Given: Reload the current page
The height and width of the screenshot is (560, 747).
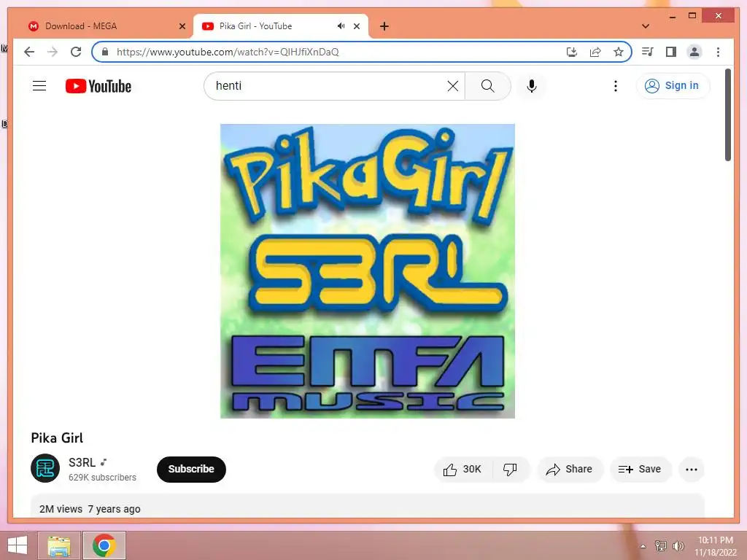Looking at the screenshot, I should (76, 52).
